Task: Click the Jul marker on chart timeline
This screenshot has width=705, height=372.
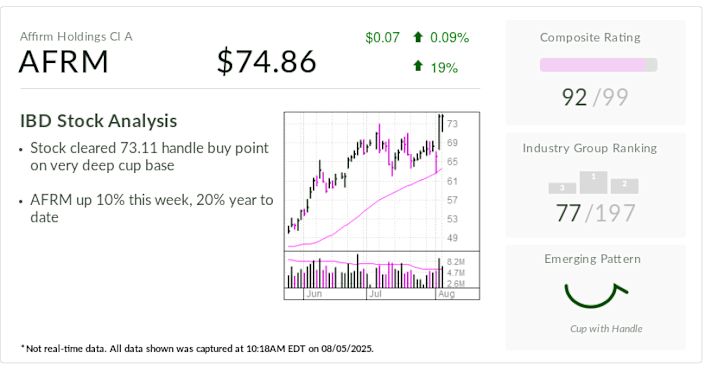Action: pyautogui.click(x=375, y=294)
